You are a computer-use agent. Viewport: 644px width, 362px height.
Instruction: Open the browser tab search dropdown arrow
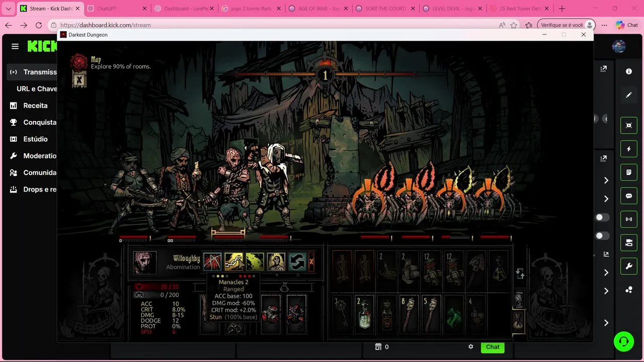tap(8, 9)
